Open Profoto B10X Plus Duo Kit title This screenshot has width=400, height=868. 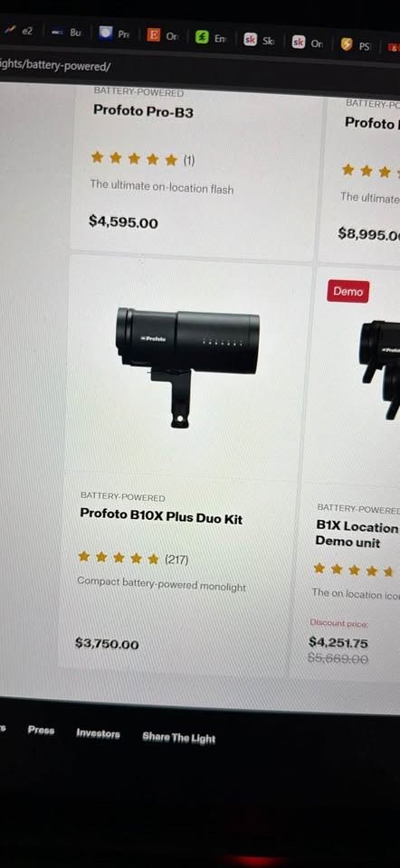click(x=161, y=516)
